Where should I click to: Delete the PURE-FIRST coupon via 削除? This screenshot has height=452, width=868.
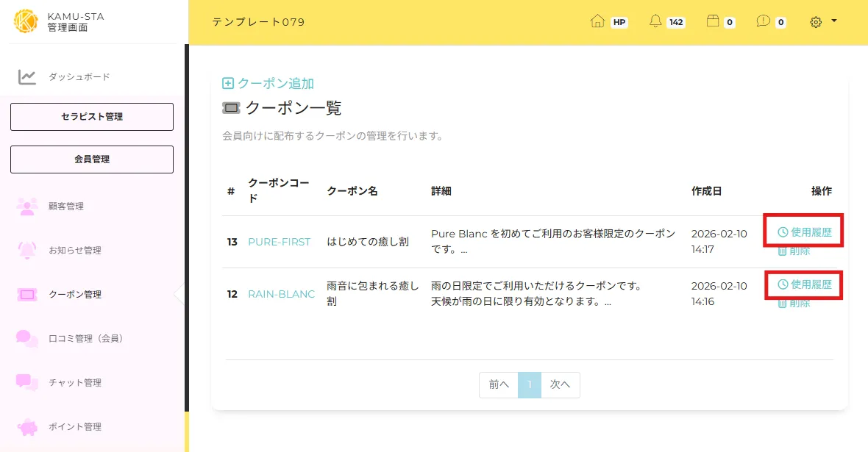(x=794, y=251)
